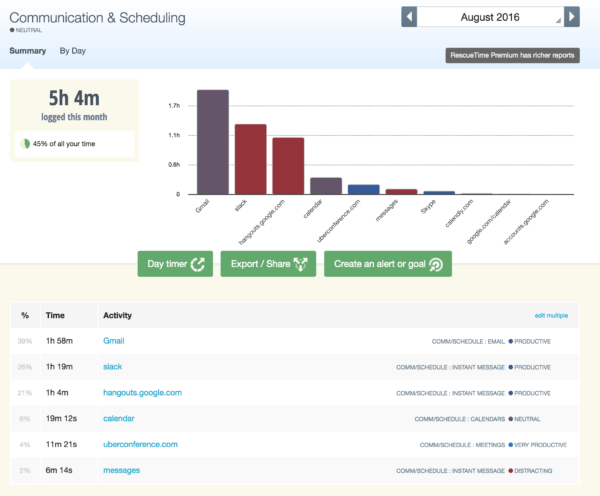Image resolution: width=600 pixels, height=496 pixels.
Task: Click COMM/SCHEDULE : CALENDARS category text
Action: 460,419
